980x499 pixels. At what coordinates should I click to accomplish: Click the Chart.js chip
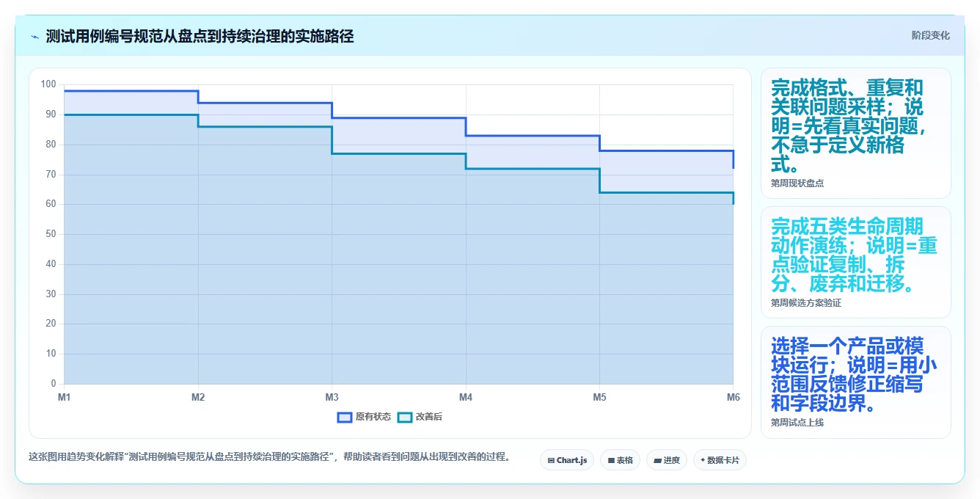point(567,460)
